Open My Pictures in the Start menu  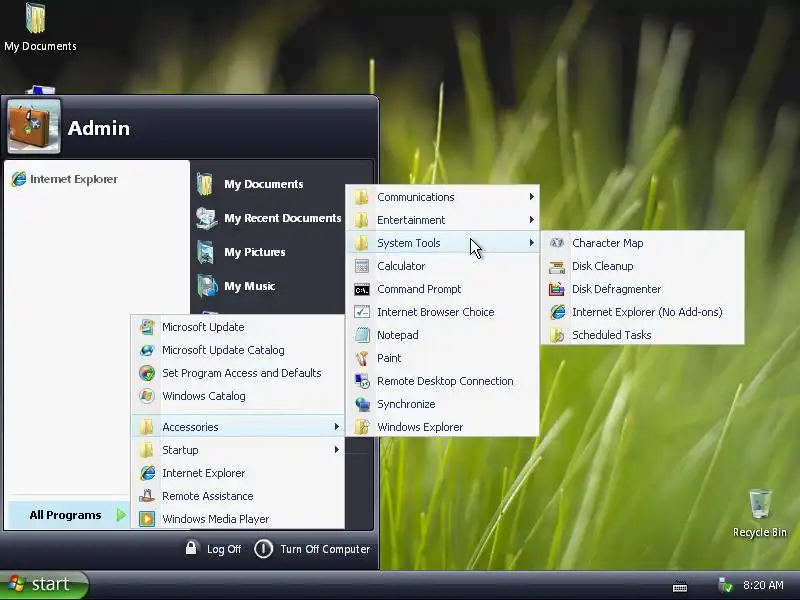(241, 252)
